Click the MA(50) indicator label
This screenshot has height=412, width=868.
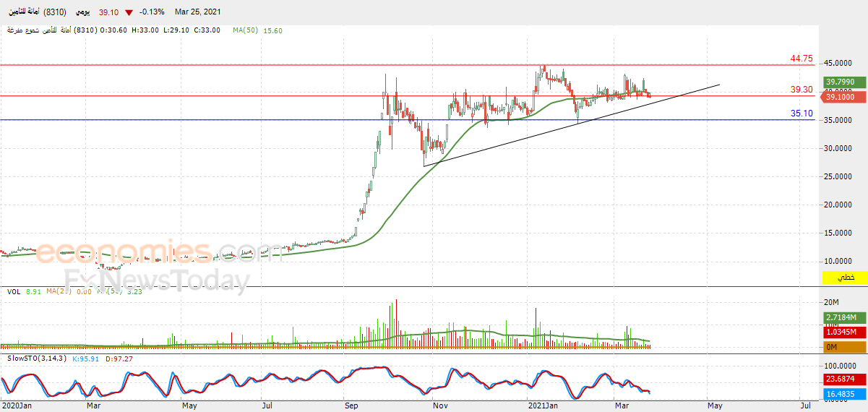246,30
